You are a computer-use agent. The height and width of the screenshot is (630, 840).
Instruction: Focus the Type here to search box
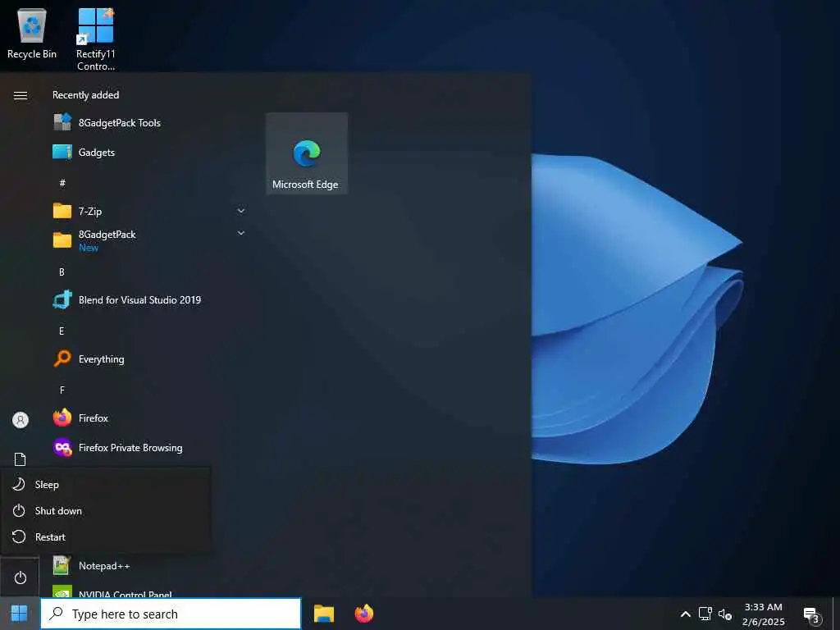pos(171,614)
